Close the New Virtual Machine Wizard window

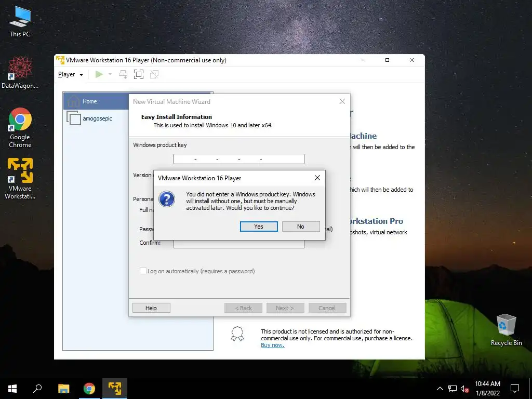tap(342, 101)
